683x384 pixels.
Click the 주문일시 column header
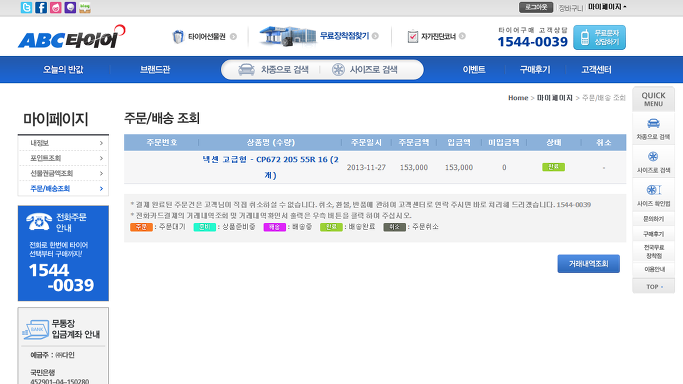366,142
